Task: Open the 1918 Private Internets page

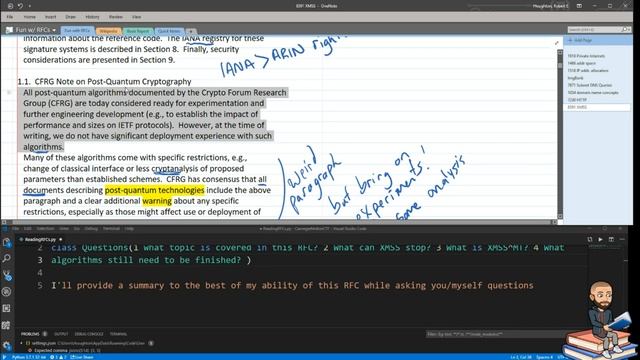Action: [x=586, y=56]
